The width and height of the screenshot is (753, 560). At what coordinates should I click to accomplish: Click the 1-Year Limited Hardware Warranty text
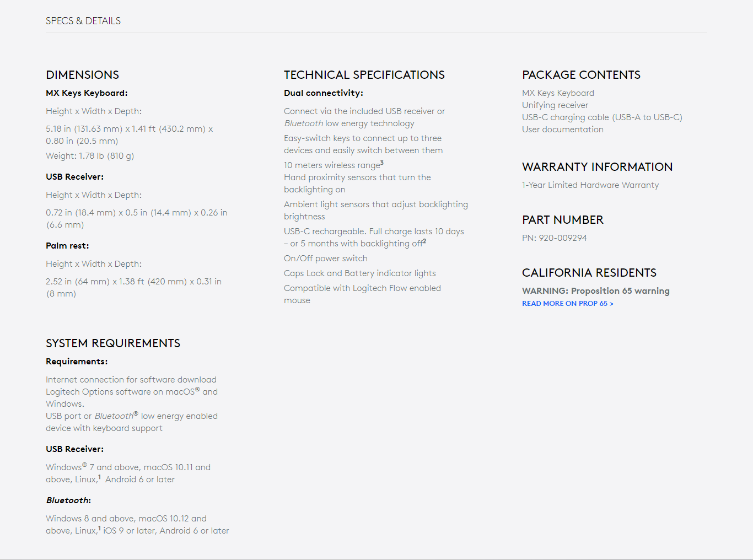coord(590,185)
